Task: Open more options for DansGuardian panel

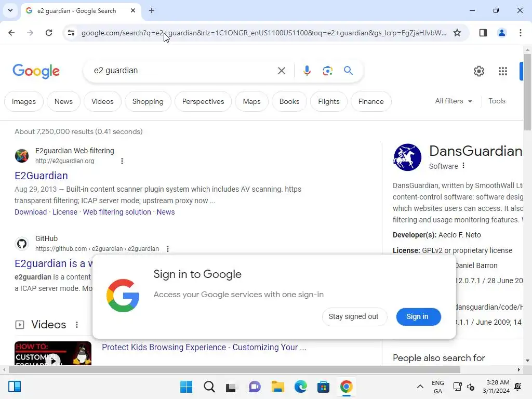Action: pos(463,166)
